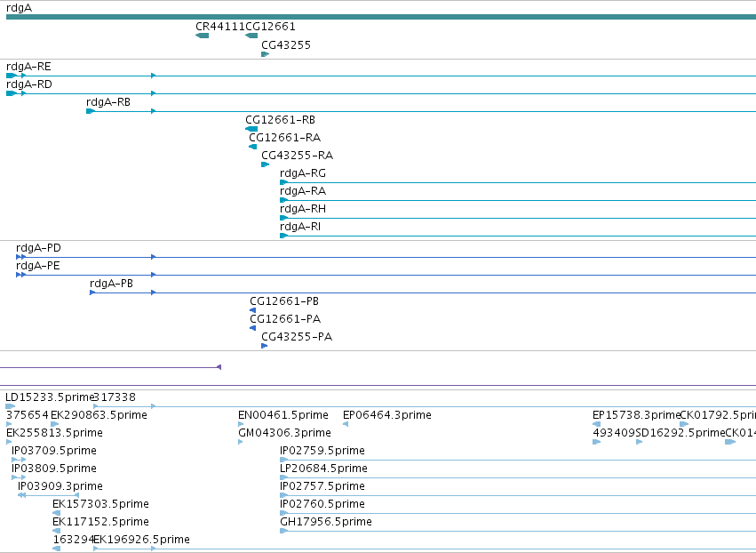This screenshot has height=553, width=756.
Task: Click the EK290863.5prime EST
Action: [x=54, y=424]
